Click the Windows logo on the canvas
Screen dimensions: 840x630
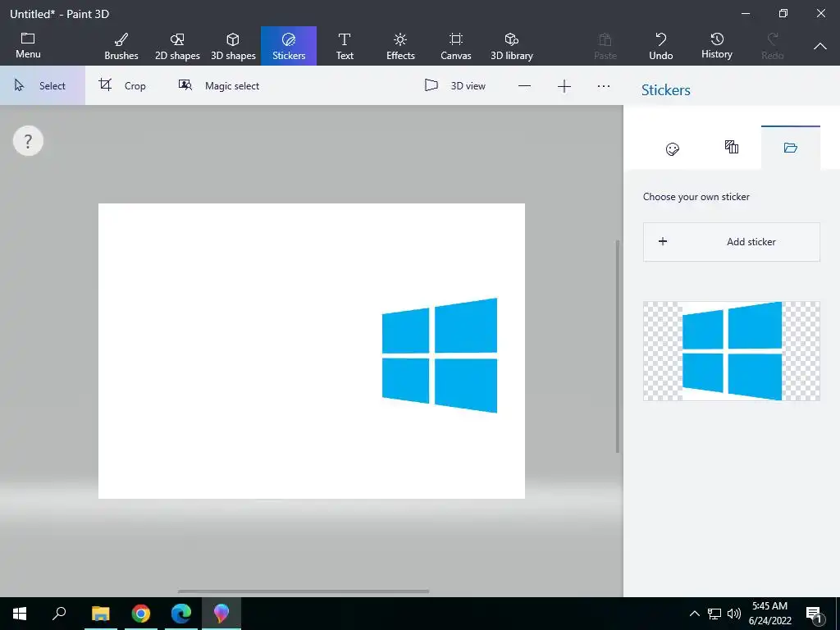point(440,355)
